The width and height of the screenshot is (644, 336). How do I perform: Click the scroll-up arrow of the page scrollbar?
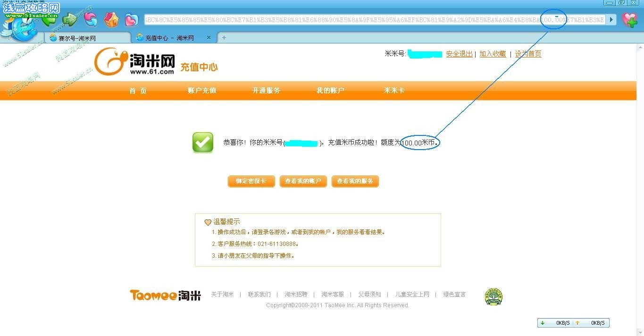coord(640,48)
